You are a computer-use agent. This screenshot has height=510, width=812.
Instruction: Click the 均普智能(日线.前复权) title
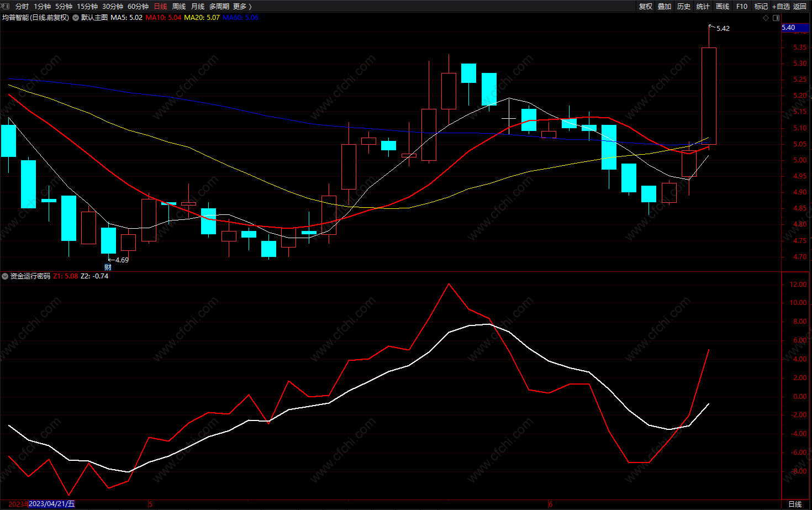36,18
